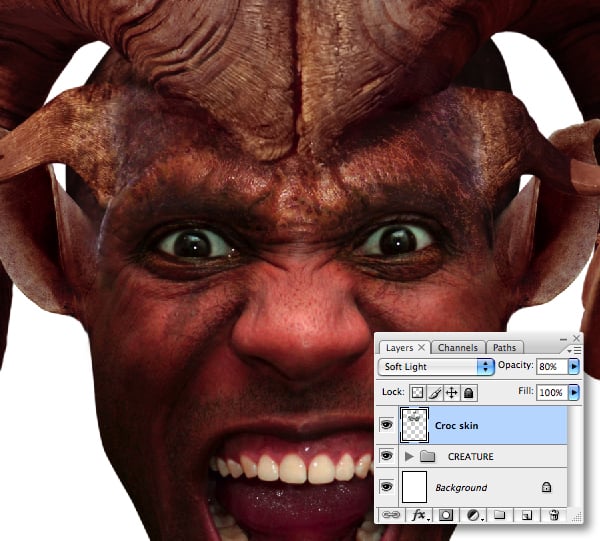Switch to the Paths tab

tap(505, 348)
